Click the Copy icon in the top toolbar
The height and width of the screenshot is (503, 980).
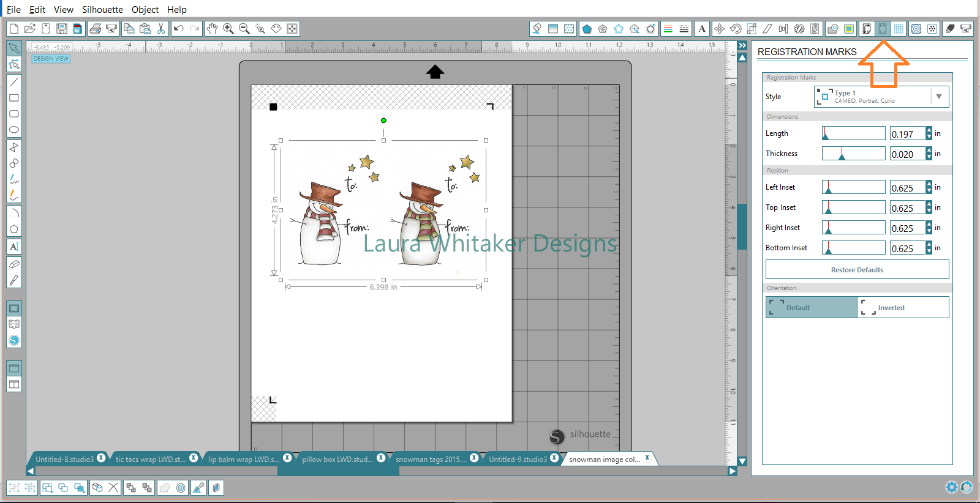pos(129,29)
